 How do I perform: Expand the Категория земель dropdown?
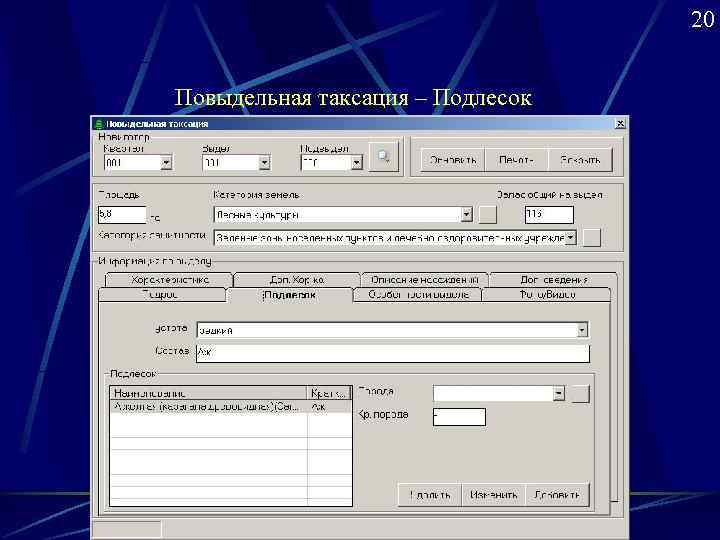(x=467, y=214)
